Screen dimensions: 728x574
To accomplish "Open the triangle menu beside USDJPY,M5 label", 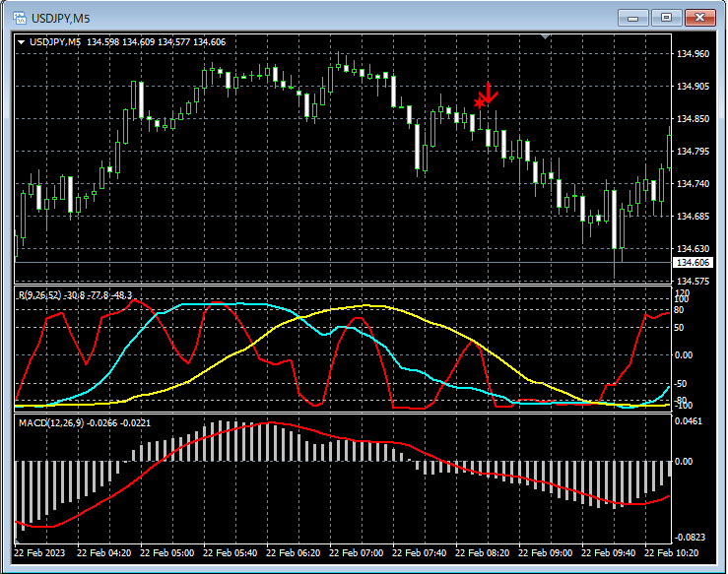I will pyautogui.click(x=22, y=41).
